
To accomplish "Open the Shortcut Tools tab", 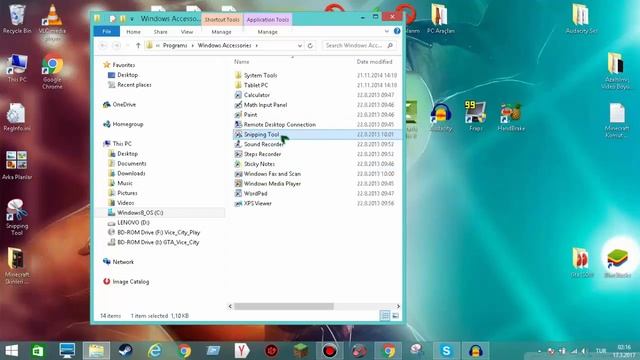I will click(x=222, y=20).
